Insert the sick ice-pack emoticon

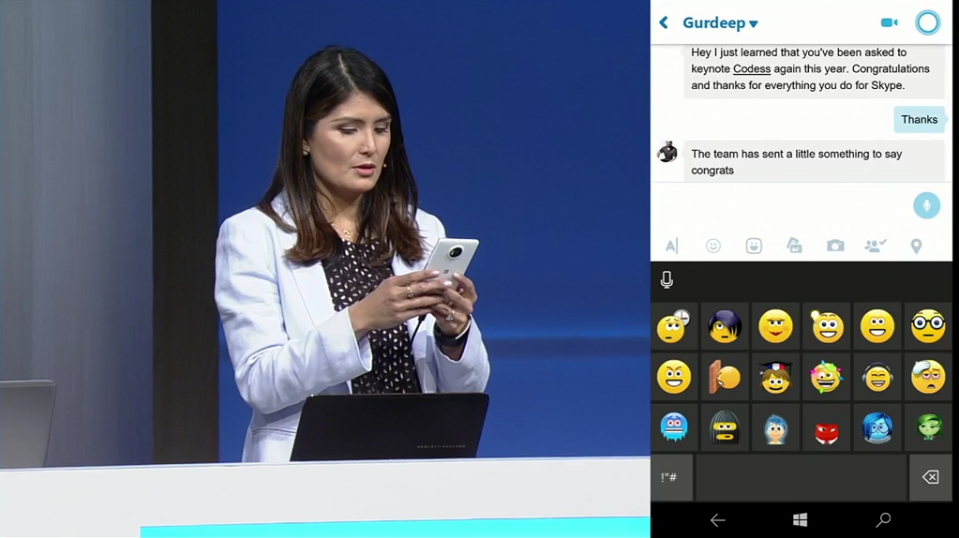pyautogui.click(x=928, y=377)
